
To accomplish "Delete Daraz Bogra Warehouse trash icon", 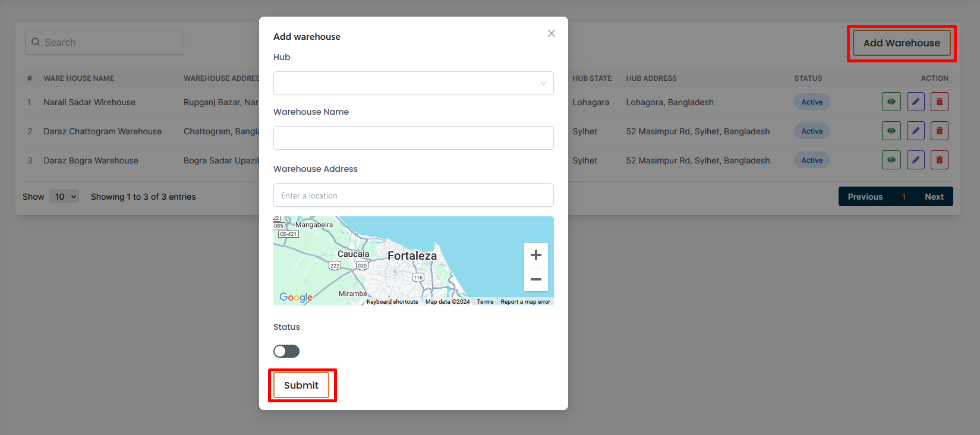I will [x=939, y=160].
